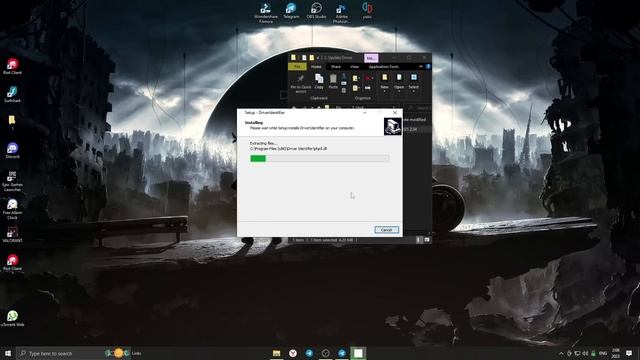The image size is (640, 360).
Task: Open the notification center icon
Action: coord(629,353)
